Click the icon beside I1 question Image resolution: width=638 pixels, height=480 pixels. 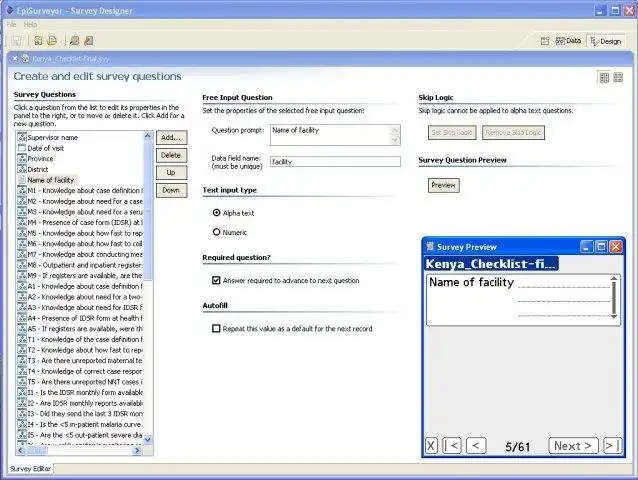coord(22,392)
